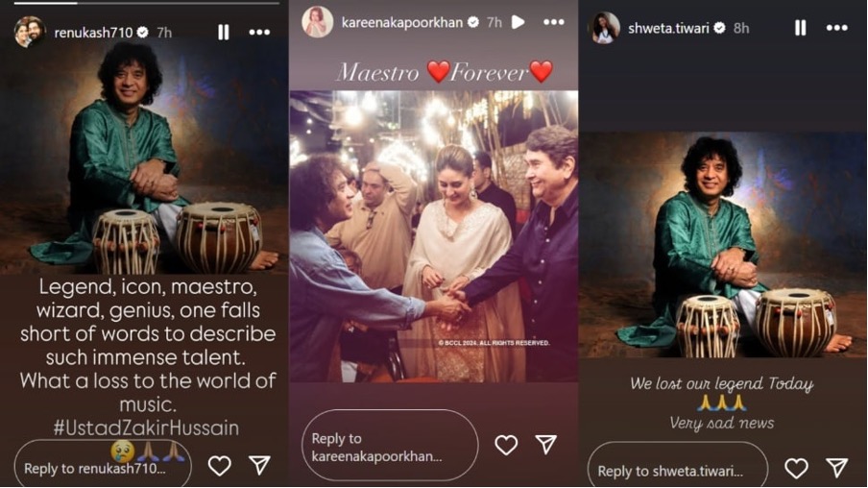868x488 pixels.
Task: Tap the #UstadZakirHussain hashtag
Action: [147, 427]
